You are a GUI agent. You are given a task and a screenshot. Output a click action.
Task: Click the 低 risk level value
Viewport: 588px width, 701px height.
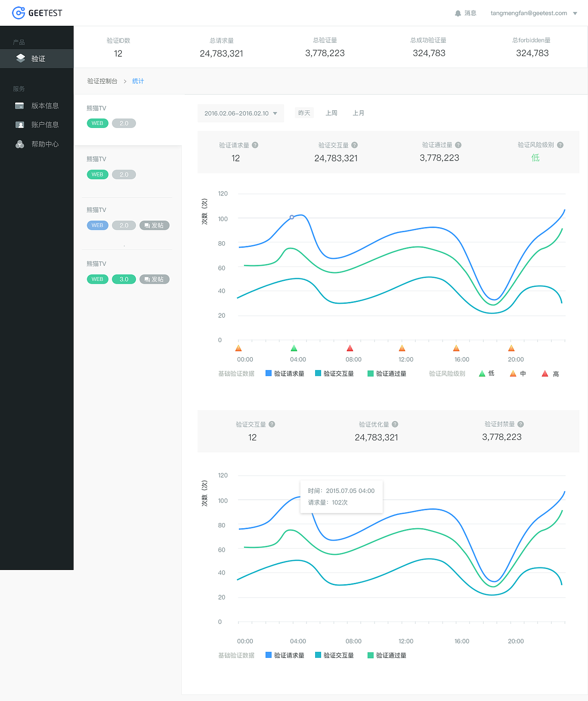(x=536, y=158)
